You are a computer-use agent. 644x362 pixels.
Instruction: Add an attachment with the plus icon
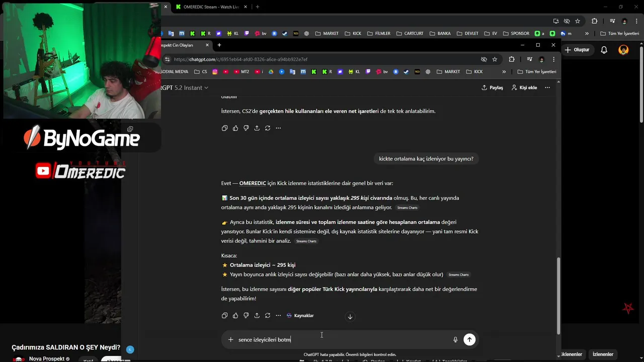point(230,340)
